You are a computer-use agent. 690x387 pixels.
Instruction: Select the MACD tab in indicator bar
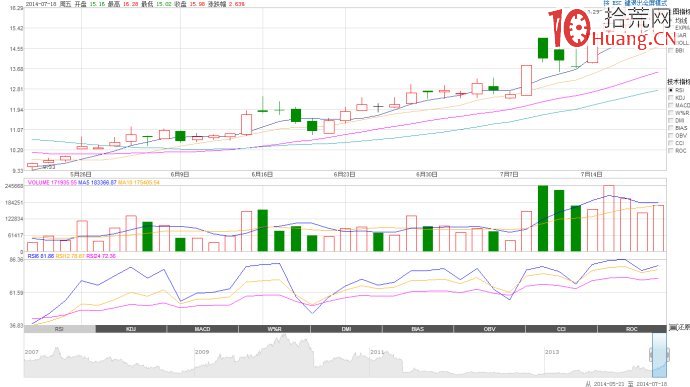(203, 329)
